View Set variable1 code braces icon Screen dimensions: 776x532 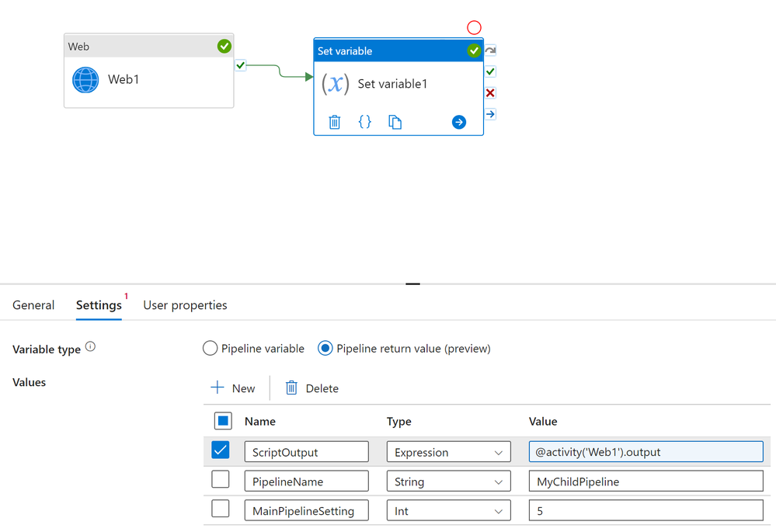point(365,122)
